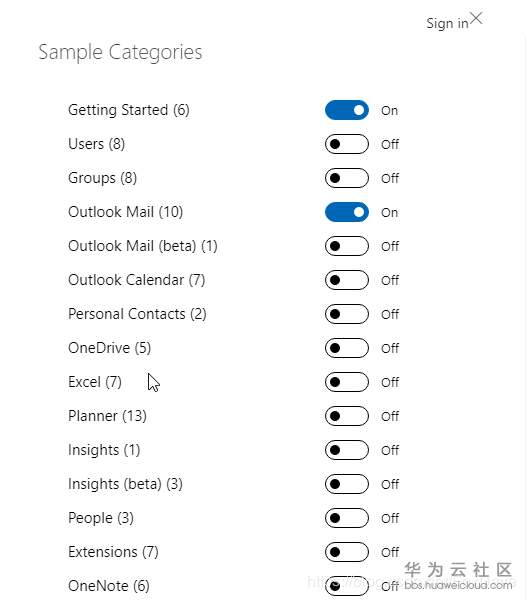This screenshot has height=600, width=526.
Task: Switch on the Outlook Calendar toggle
Action: click(x=347, y=280)
